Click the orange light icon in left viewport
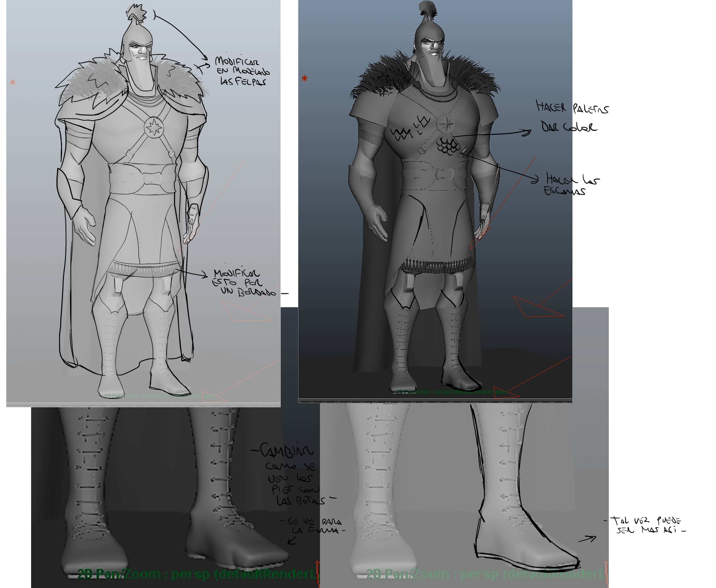Viewport: 716px width, 588px height. [12, 82]
